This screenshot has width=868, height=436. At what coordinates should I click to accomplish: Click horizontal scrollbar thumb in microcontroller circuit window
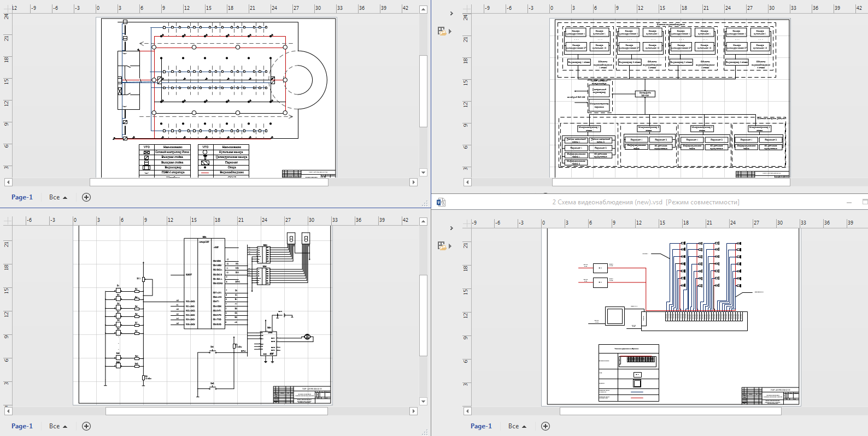pos(216,411)
